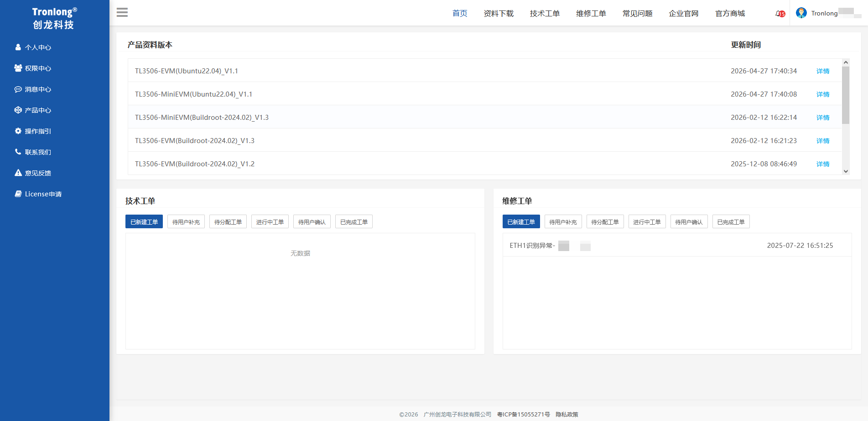The height and width of the screenshot is (421, 868).
Task: Select 已新建工单 tab under 维修工单
Action: [x=521, y=222]
